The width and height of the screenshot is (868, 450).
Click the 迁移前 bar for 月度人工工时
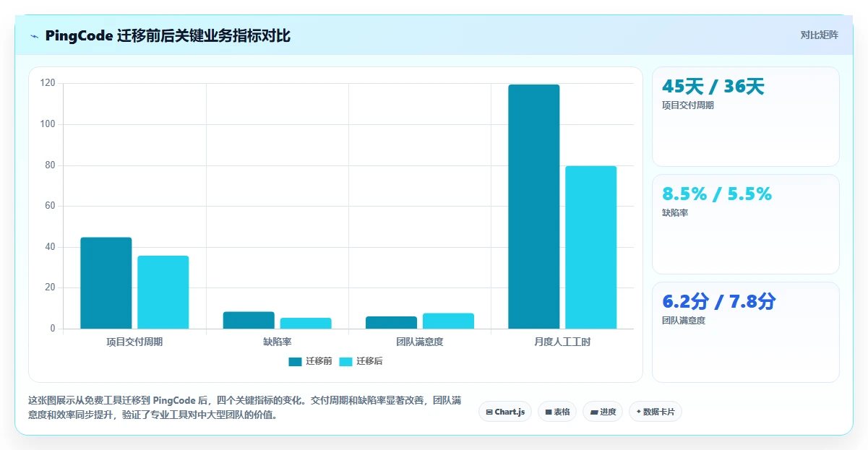[x=533, y=207]
